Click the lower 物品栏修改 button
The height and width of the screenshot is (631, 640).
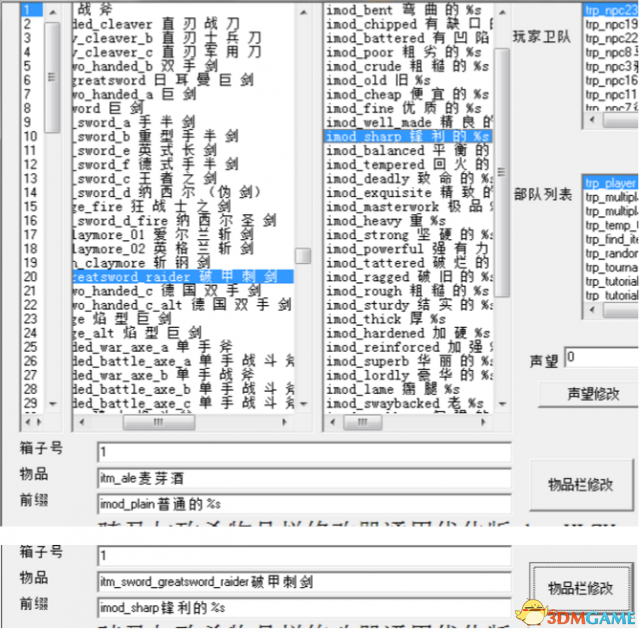(x=581, y=588)
